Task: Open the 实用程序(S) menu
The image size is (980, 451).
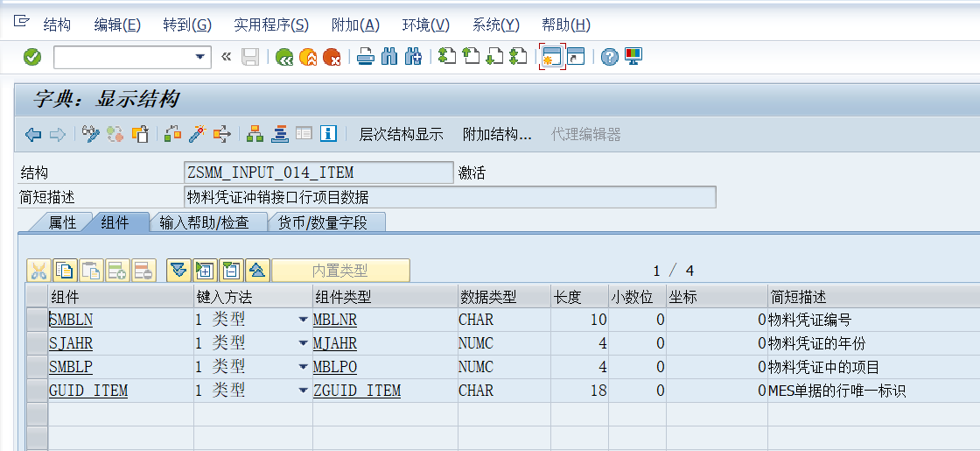Action: point(271,25)
